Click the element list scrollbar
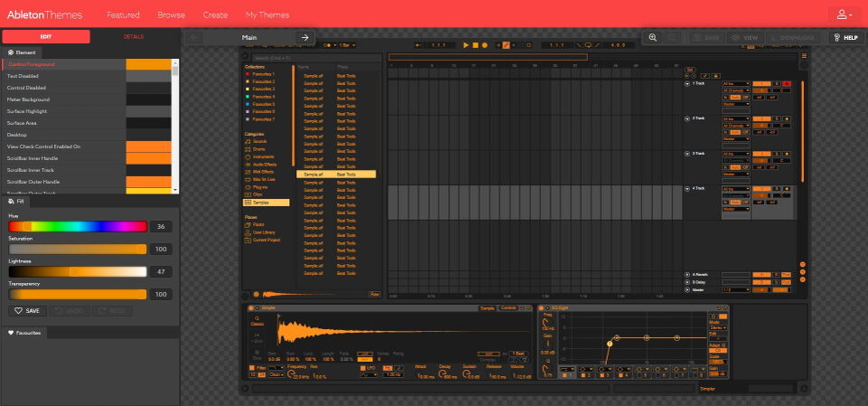This screenshot has width=868, height=406. coord(175,126)
